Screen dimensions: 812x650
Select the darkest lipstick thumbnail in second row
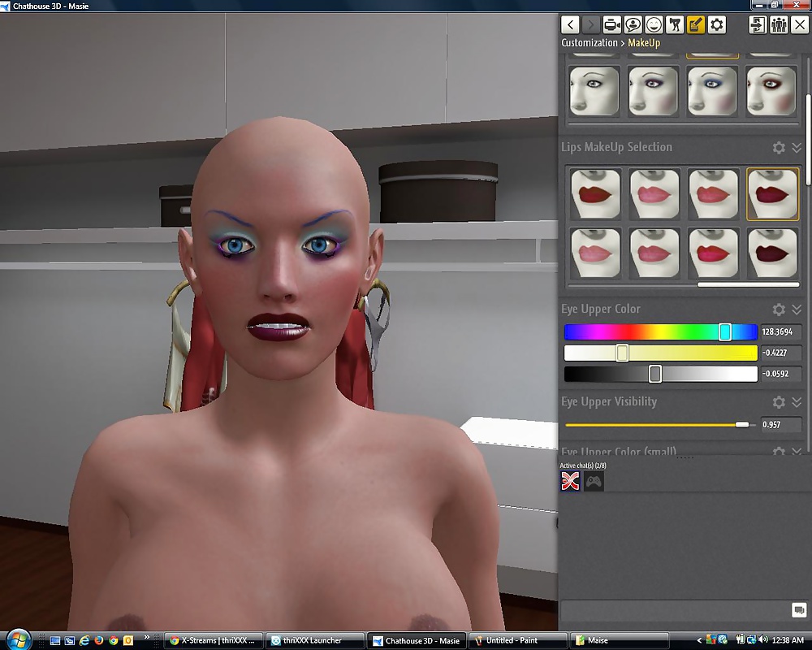click(x=772, y=253)
